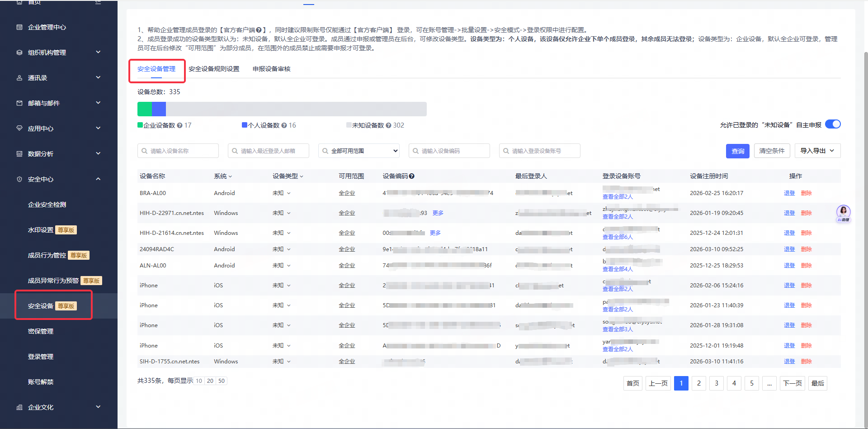The height and width of the screenshot is (429, 868).
Task: Click 查看全部6人 link
Action: click(x=618, y=237)
